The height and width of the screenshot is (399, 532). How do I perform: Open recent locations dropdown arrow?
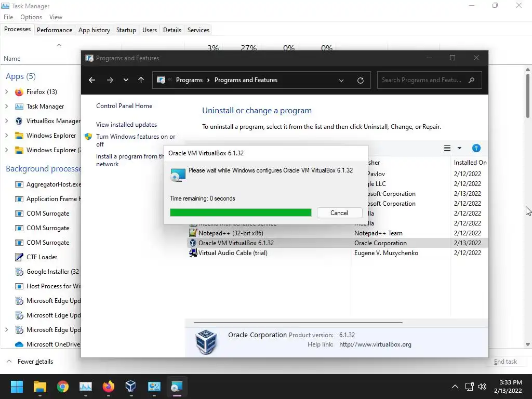(126, 80)
